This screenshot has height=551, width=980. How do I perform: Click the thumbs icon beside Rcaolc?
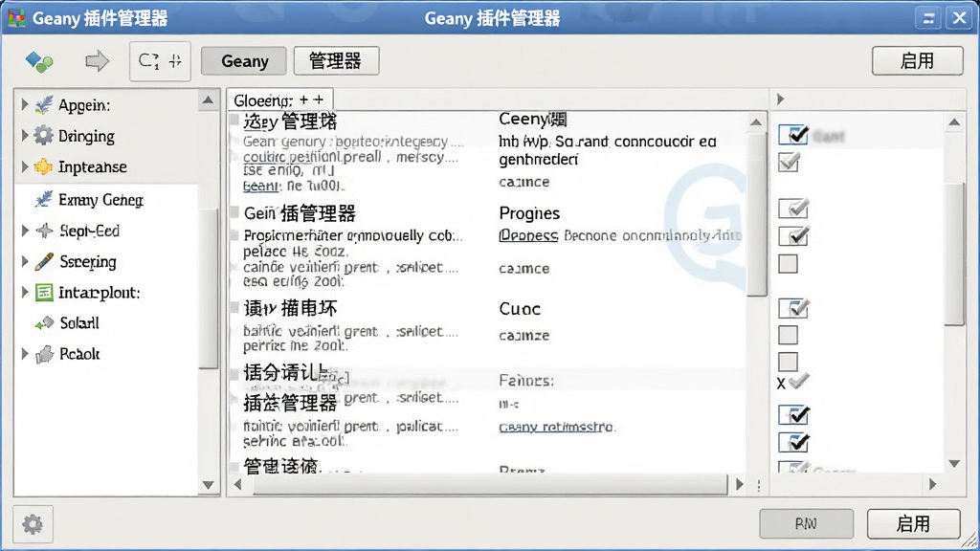pos(44,354)
